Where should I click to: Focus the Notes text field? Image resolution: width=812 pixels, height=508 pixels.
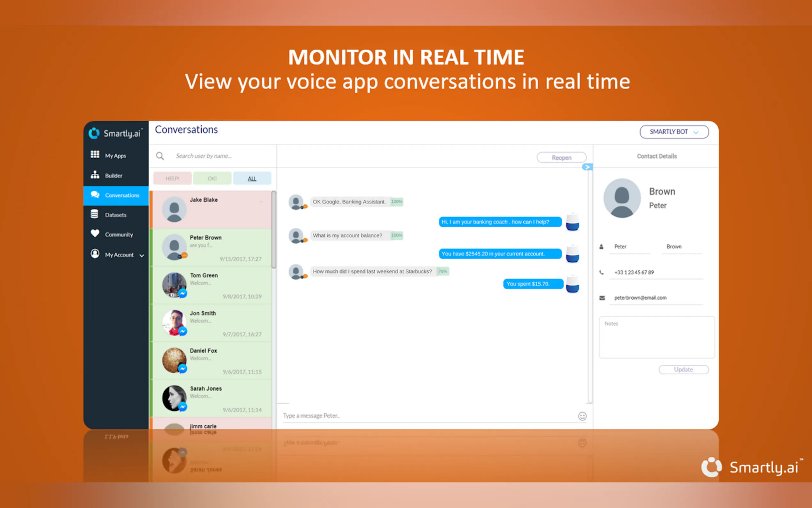click(657, 338)
